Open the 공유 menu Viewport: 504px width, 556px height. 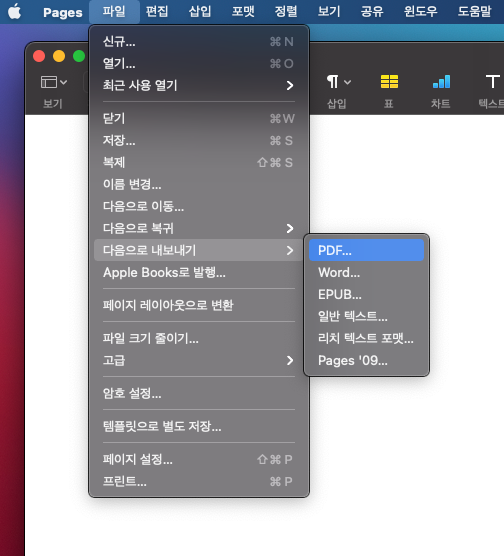[372, 11]
